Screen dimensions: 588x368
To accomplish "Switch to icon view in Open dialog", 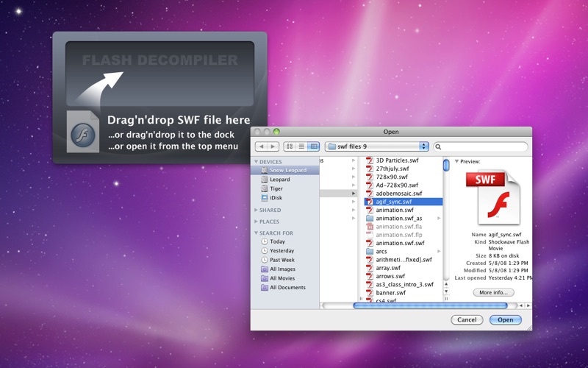I will click(x=290, y=146).
